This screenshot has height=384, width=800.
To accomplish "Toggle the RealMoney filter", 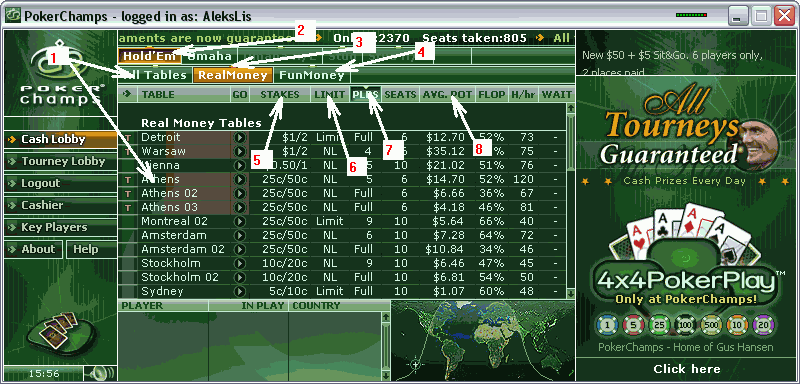I will pos(233,75).
